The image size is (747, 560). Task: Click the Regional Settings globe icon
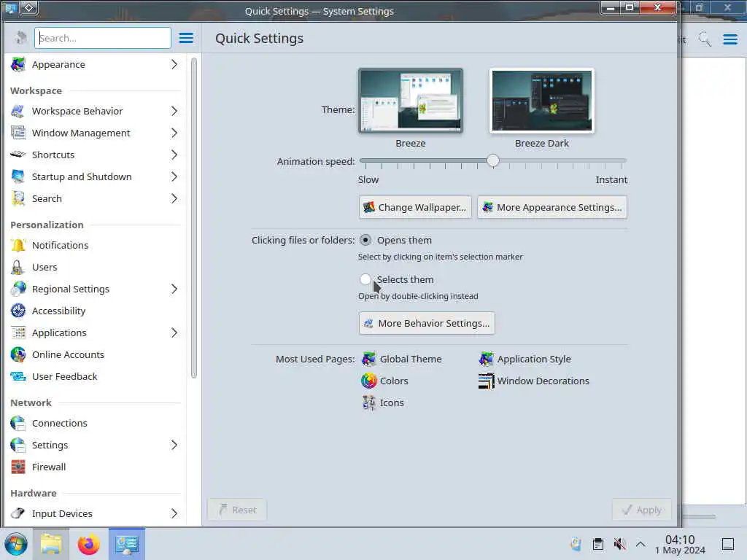coord(18,289)
